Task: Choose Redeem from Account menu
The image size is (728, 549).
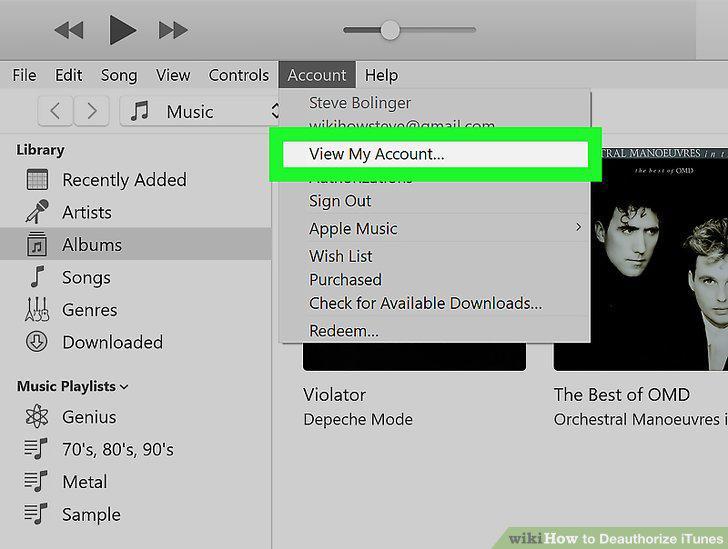Action: click(x=344, y=331)
